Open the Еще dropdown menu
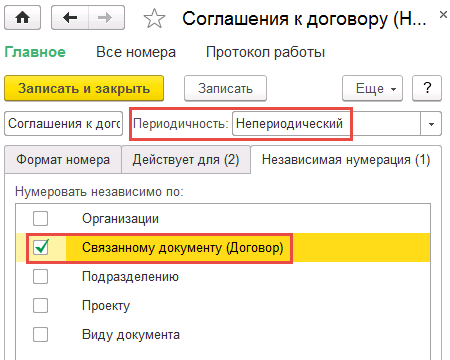450x360 pixels. tap(372, 88)
